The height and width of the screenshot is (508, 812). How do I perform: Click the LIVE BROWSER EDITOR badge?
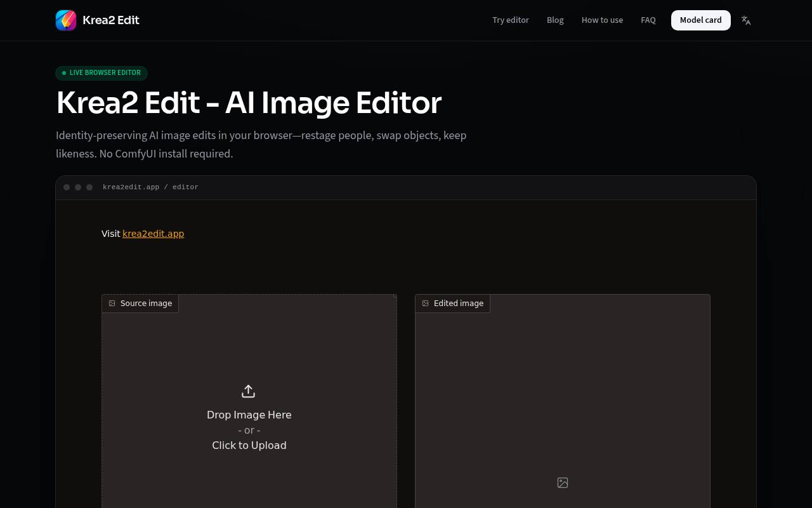101,73
